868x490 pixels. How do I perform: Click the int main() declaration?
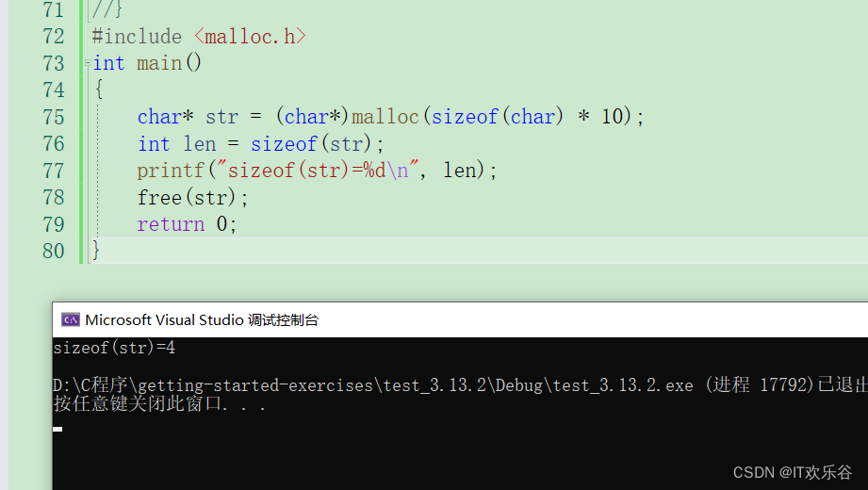pyautogui.click(x=147, y=63)
